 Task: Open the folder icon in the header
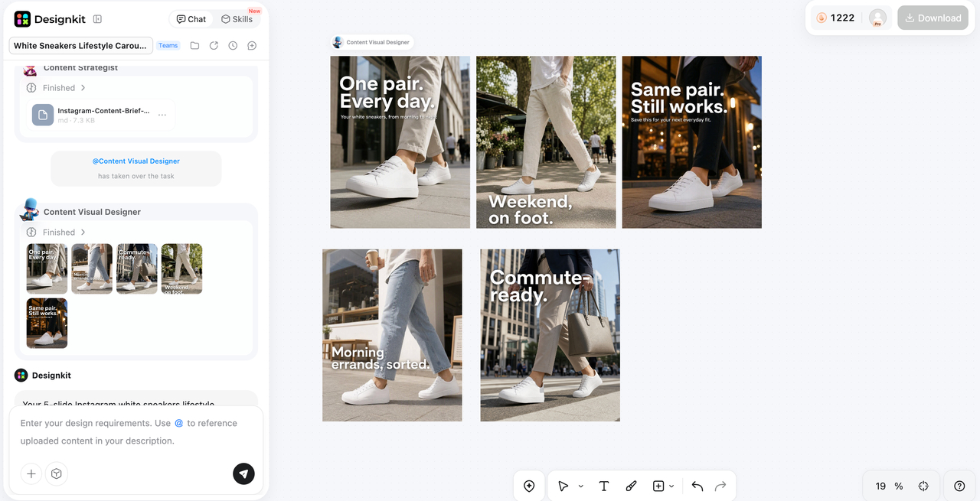point(194,46)
